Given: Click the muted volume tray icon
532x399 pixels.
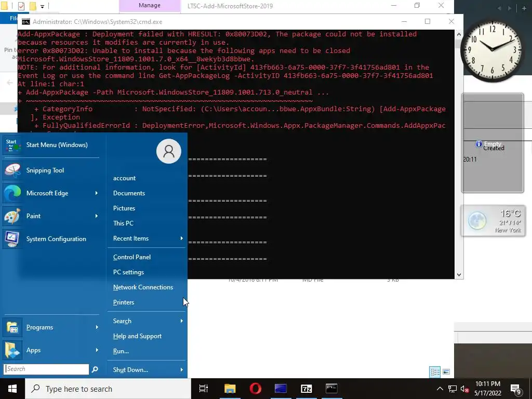Looking at the screenshot, I should pyautogui.click(x=464, y=389).
